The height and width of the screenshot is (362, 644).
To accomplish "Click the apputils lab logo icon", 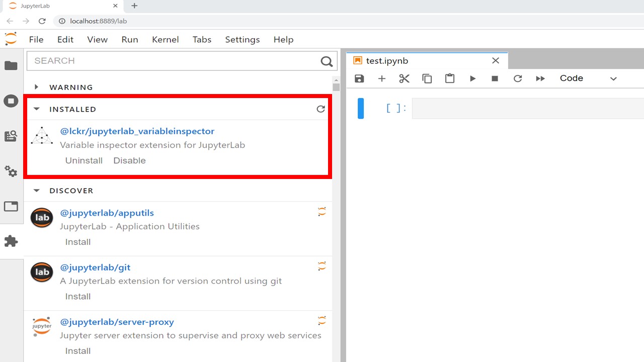I will pyautogui.click(x=42, y=218).
